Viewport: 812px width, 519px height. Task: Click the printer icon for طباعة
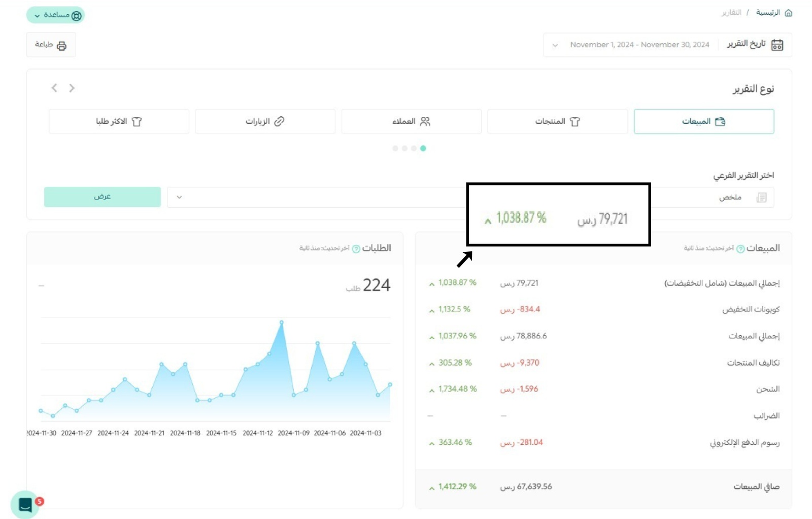[x=61, y=46]
